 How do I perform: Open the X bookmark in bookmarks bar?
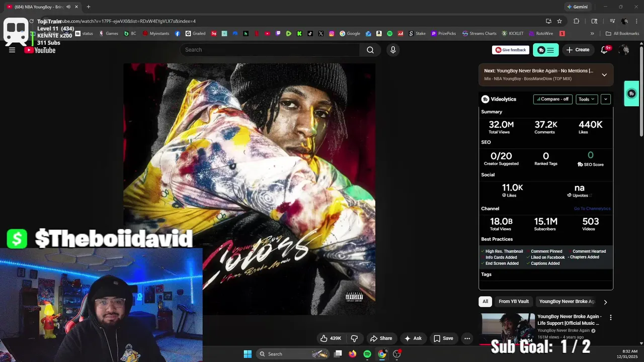321,34
